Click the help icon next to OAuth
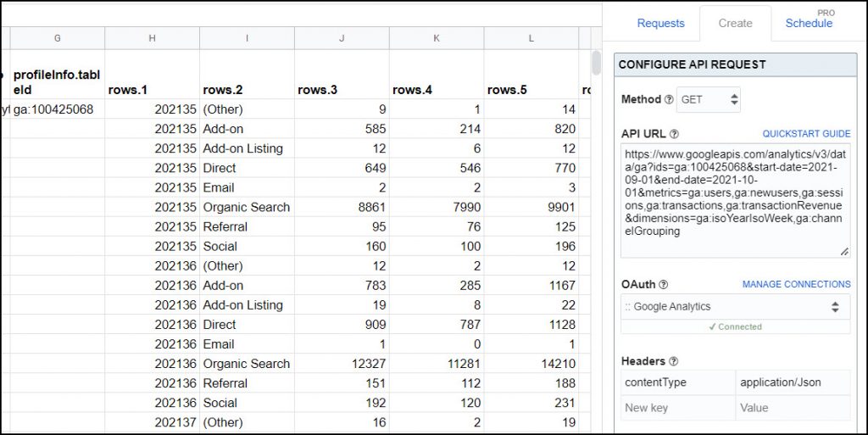The width and height of the screenshot is (868, 435). tap(663, 284)
